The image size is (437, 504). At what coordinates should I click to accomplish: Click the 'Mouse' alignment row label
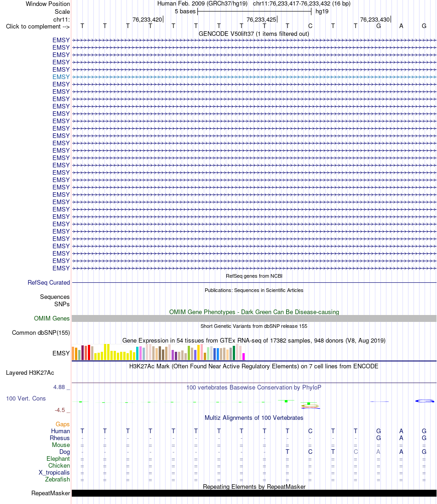61,445
